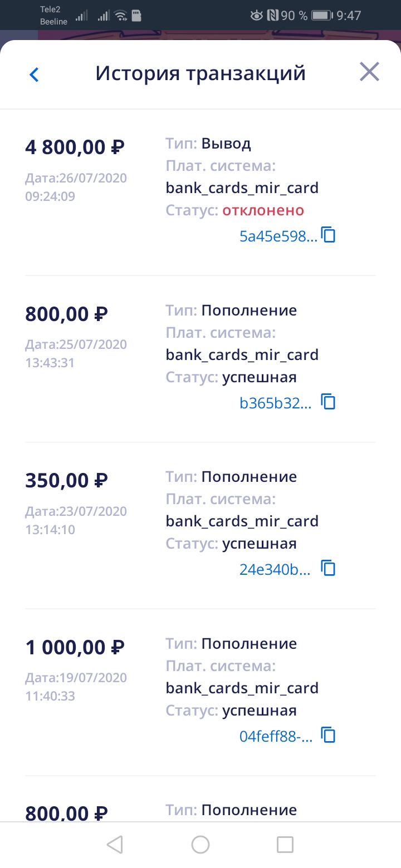Copy the 24e340b transaction ID
Image resolution: width=401 pixels, height=868 pixels.
(x=329, y=568)
